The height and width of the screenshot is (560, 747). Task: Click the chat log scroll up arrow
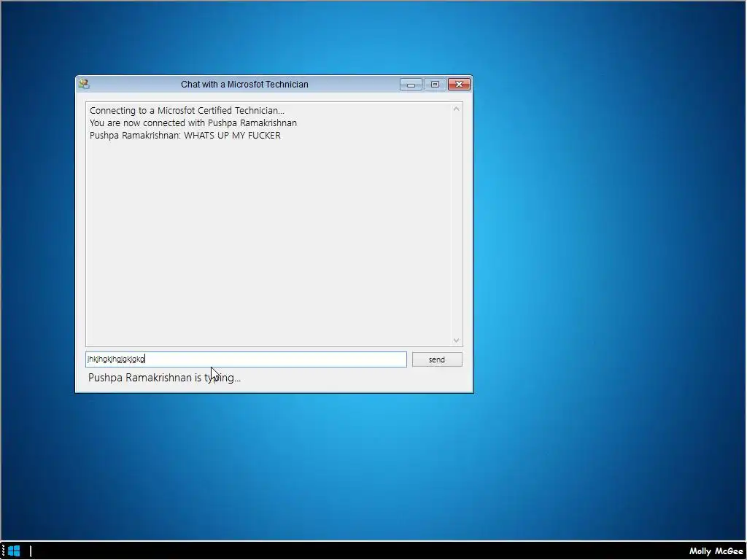[x=457, y=109]
